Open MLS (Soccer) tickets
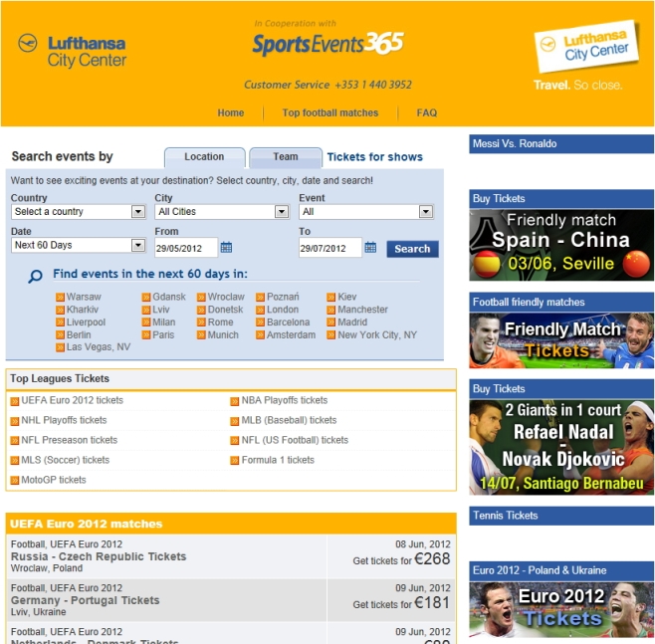Image resolution: width=655 pixels, height=644 pixels. 65,460
